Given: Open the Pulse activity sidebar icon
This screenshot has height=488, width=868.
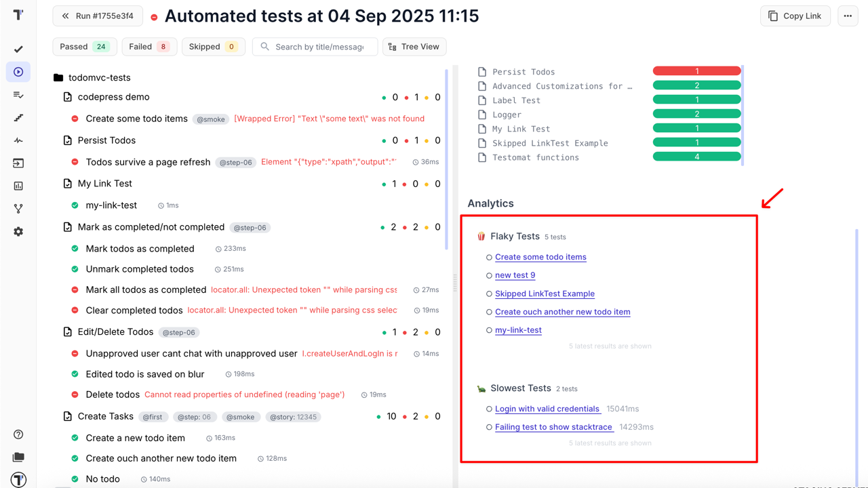Looking at the screenshot, I should tap(18, 140).
